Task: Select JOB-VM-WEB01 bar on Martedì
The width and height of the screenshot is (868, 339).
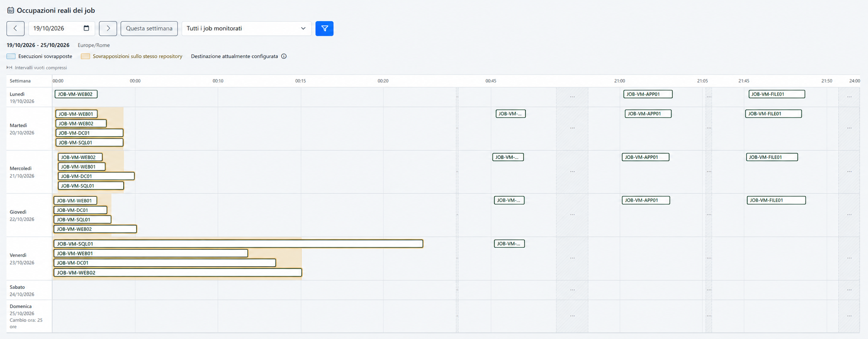Action: 77,114
